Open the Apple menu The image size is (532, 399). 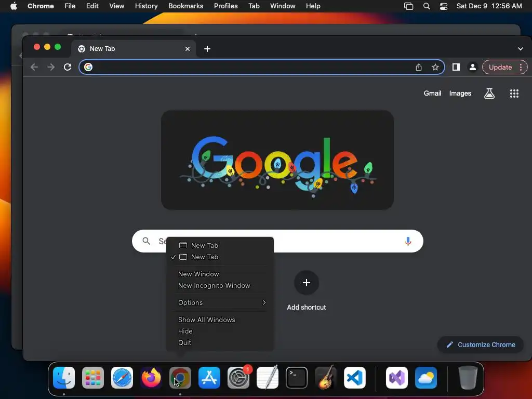click(x=14, y=6)
